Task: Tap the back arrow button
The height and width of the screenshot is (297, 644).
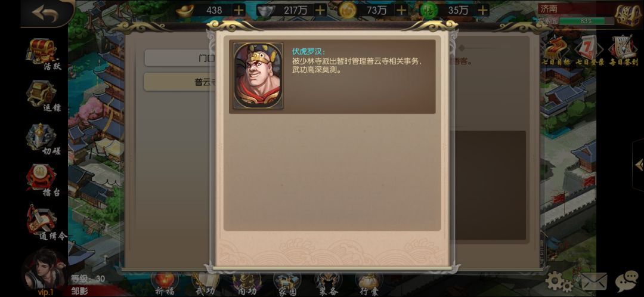Action: click(46, 13)
